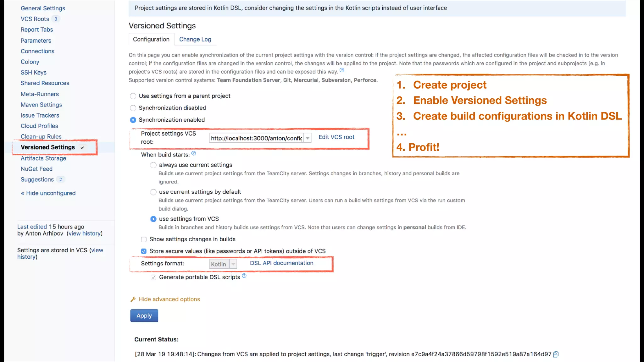Click 'view history' link by Anton Arhipov
Screen dimensions: 644x362
click(85, 233)
